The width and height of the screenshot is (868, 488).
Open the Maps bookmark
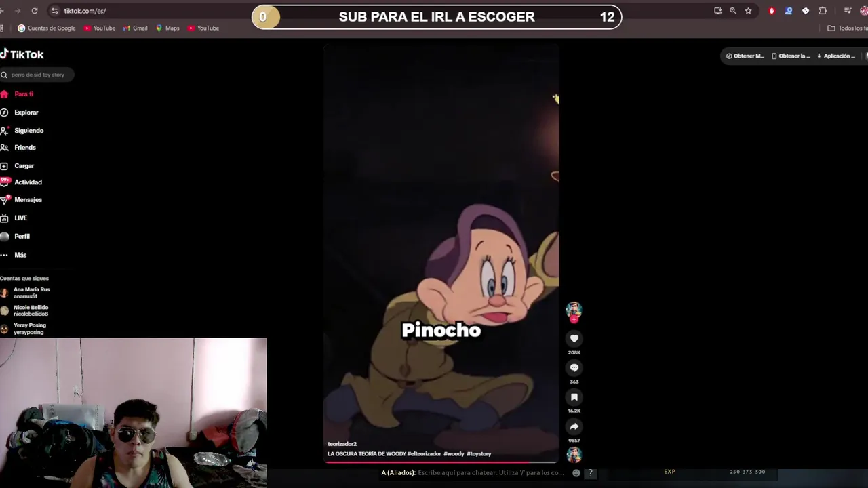167,28
